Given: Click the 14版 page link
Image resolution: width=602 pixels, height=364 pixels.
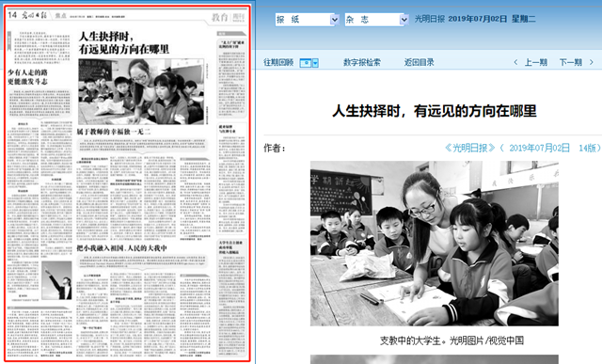Looking at the screenshot, I should coord(587,148).
